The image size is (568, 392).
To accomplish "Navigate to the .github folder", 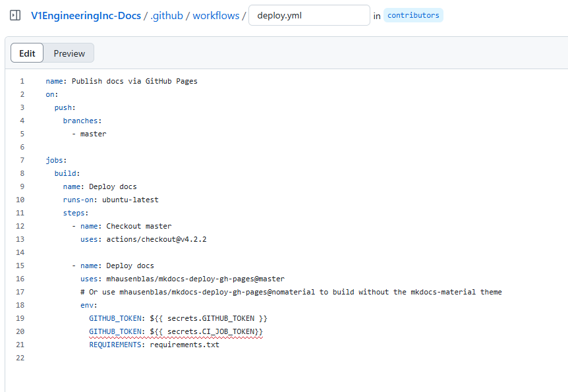I will click(167, 16).
